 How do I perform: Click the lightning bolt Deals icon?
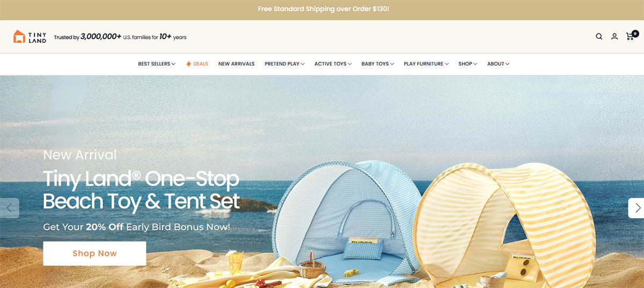188,64
